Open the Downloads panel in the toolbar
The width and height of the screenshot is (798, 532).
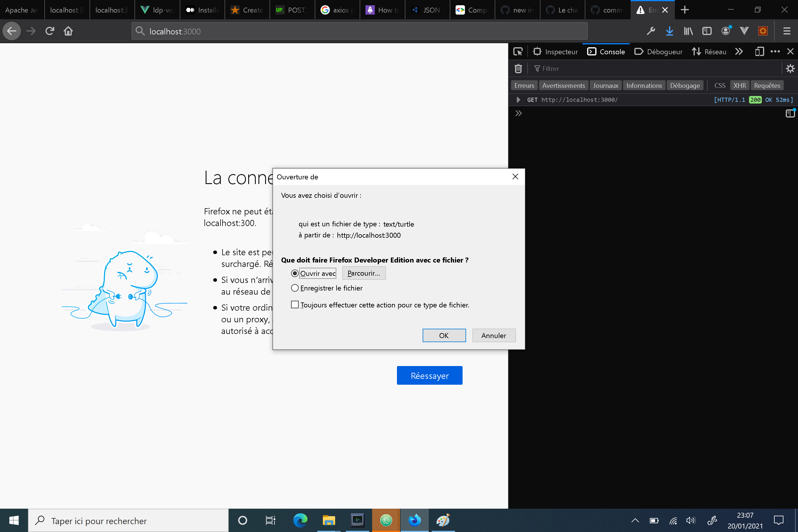[x=669, y=31]
